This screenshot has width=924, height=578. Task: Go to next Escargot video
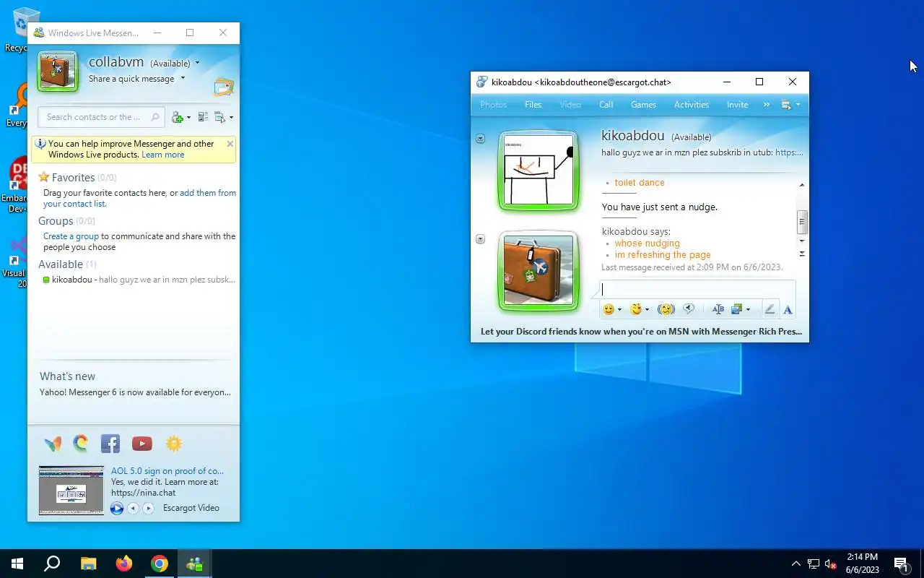pyautogui.click(x=148, y=508)
